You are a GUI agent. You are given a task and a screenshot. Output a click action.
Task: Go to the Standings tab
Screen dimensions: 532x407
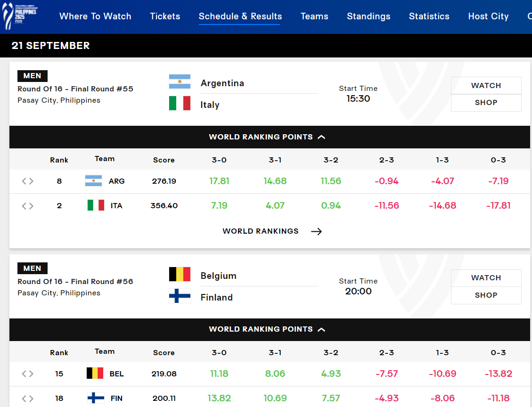368,16
